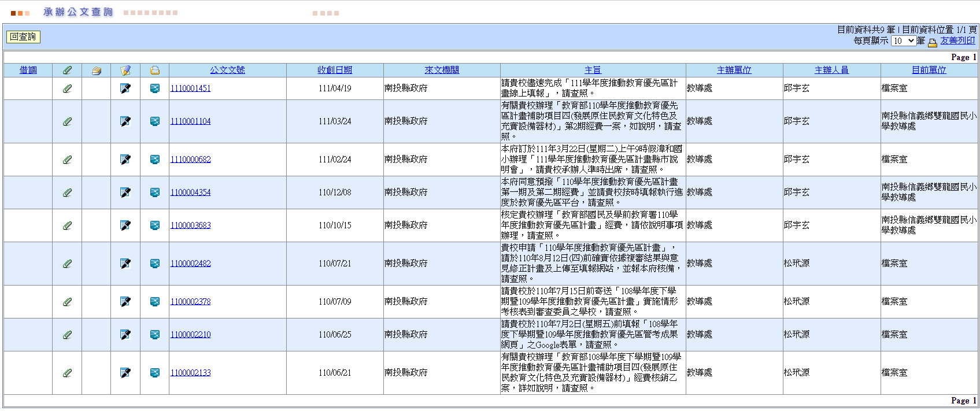980x411 pixels.
Task: Click the paperclip attachment header icon
Action: pyautogui.click(x=67, y=71)
